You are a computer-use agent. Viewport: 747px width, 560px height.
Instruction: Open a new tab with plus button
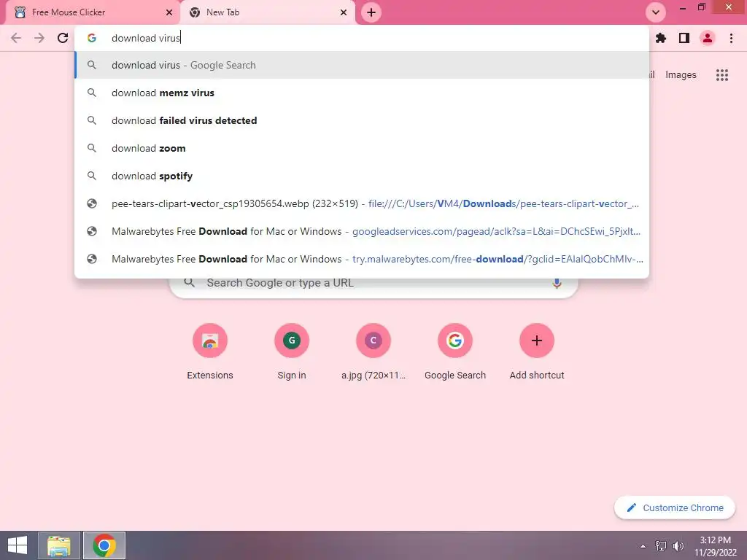(x=371, y=12)
